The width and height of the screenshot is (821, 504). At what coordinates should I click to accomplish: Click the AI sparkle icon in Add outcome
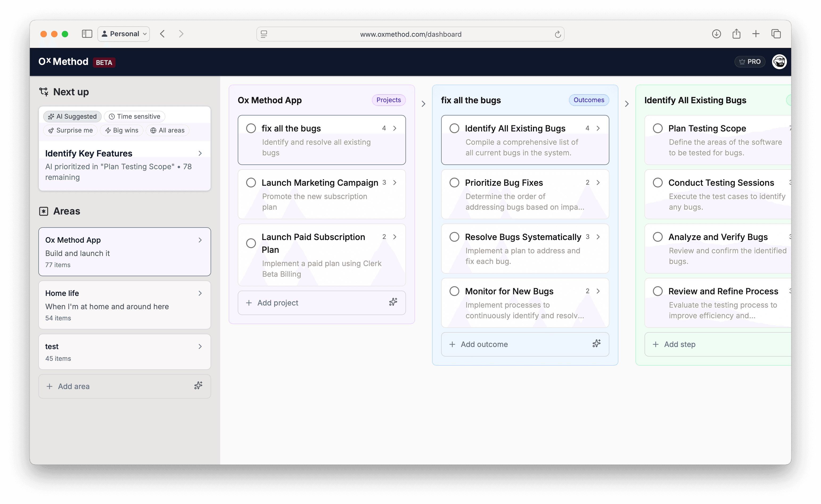pyautogui.click(x=597, y=344)
